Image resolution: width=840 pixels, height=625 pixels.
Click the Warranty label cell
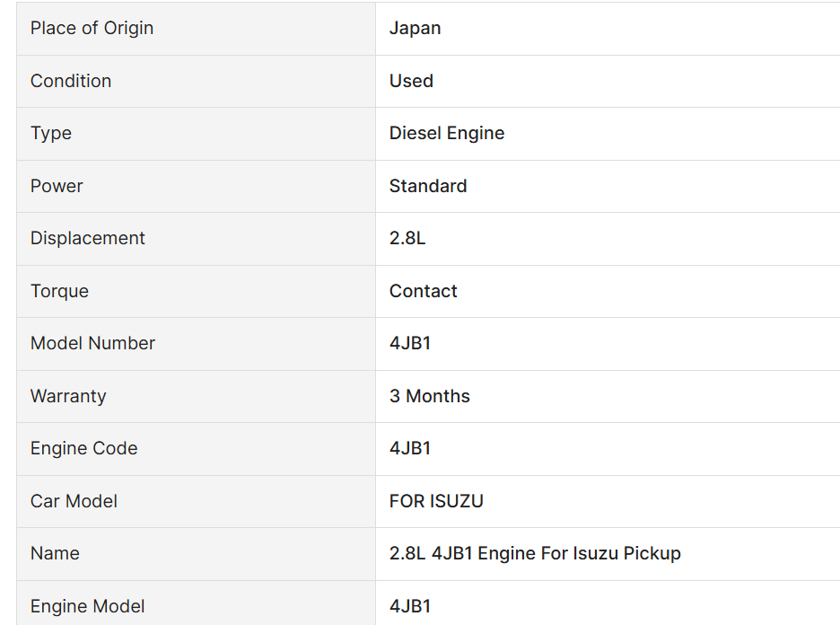click(x=68, y=396)
